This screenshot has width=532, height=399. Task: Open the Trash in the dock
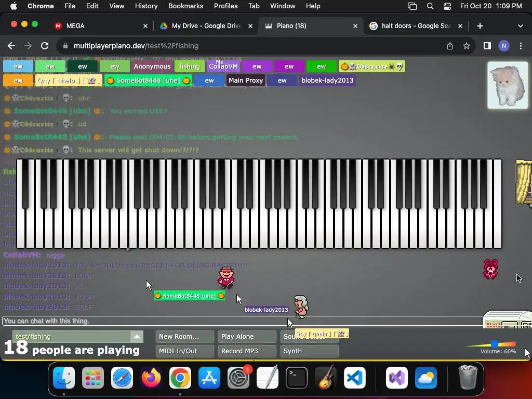pos(468,378)
